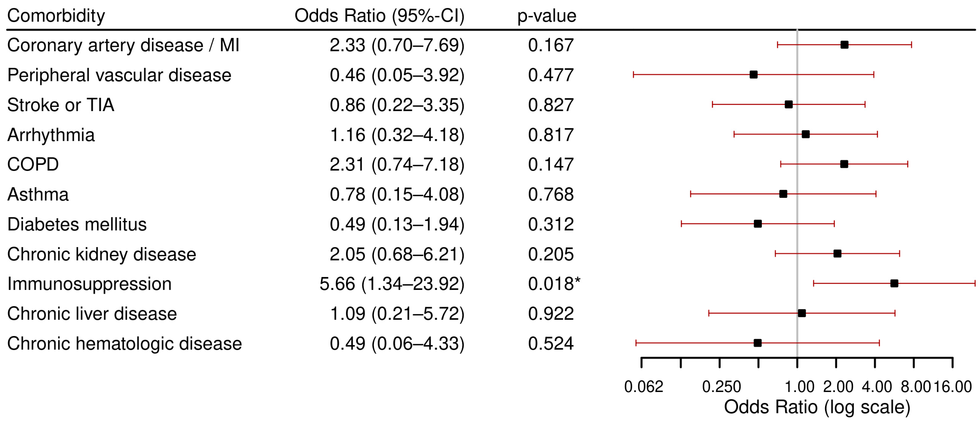Click the 1.00 axis tick label

coord(799,387)
